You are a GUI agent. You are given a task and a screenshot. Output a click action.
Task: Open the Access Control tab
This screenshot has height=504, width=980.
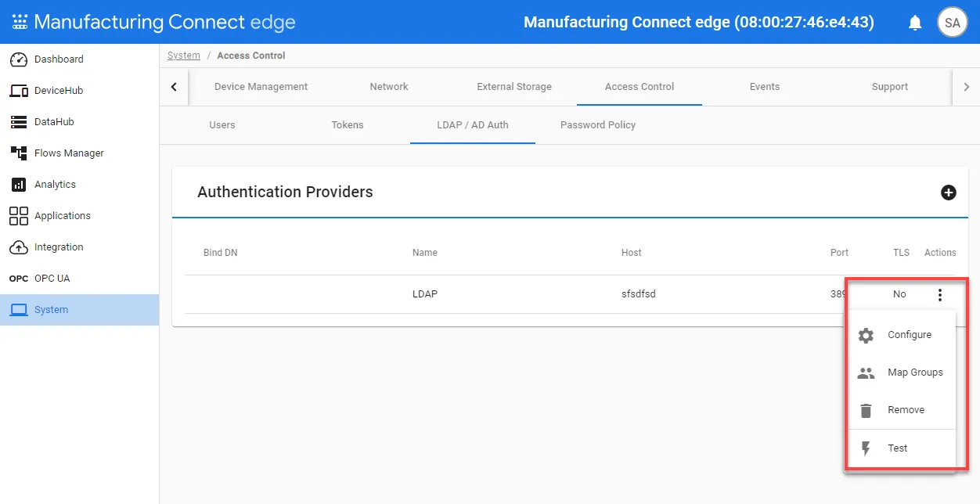click(x=640, y=87)
